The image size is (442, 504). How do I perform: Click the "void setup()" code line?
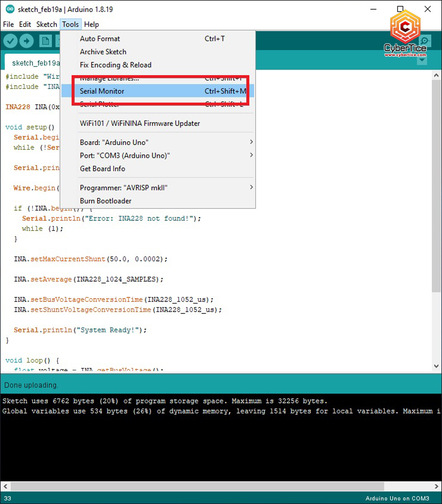[30, 127]
